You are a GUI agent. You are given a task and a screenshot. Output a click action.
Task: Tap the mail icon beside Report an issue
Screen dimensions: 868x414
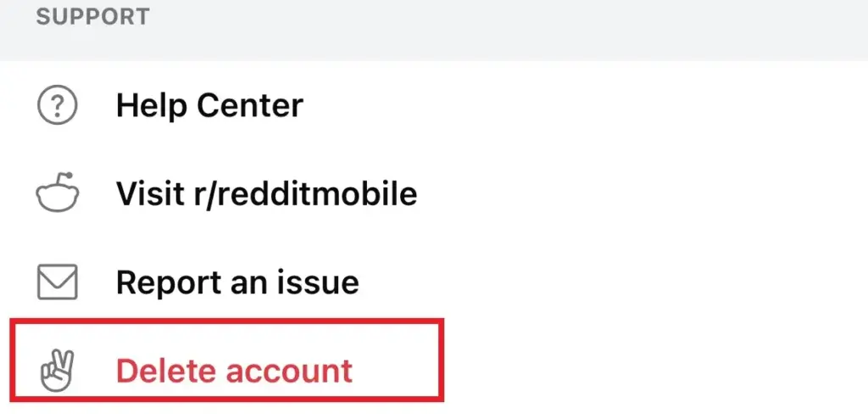[x=57, y=282]
